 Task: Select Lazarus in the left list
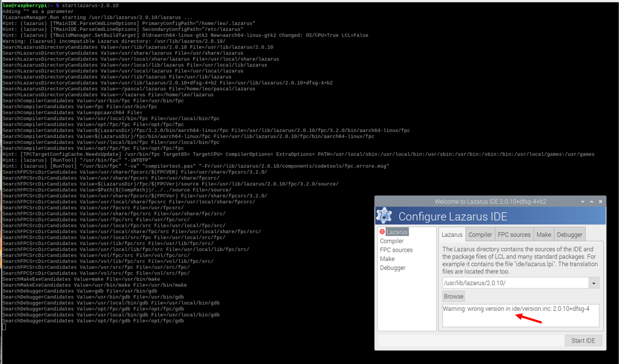tap(397, 232)
